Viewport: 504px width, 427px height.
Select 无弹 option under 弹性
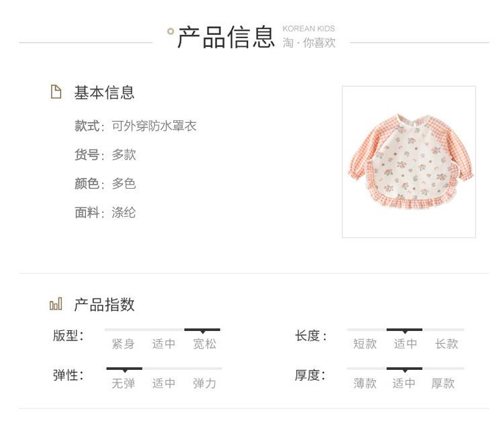(x=123, y=383)
